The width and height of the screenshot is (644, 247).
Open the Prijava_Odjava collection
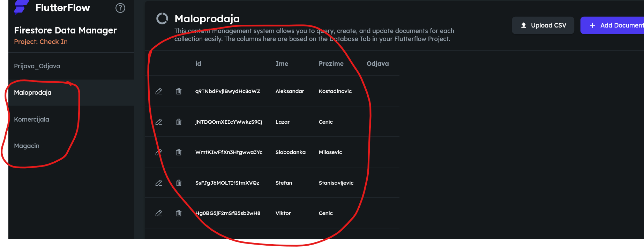coord(37,66)
